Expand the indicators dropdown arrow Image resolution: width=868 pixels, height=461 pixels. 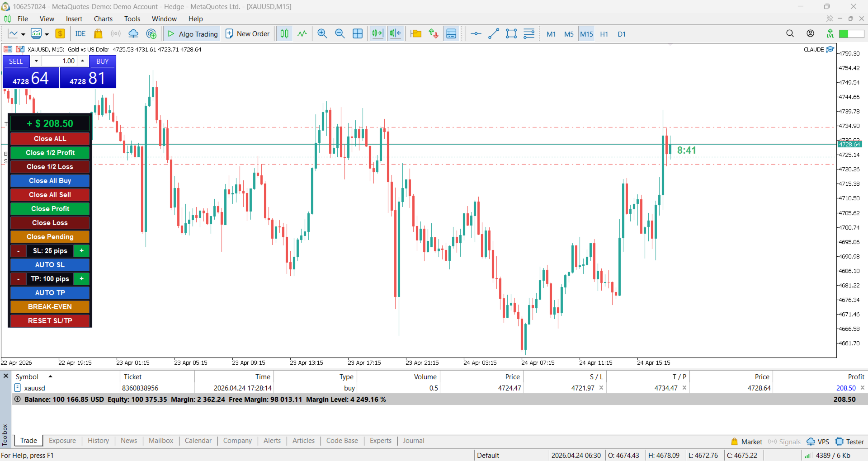[47, 34]
